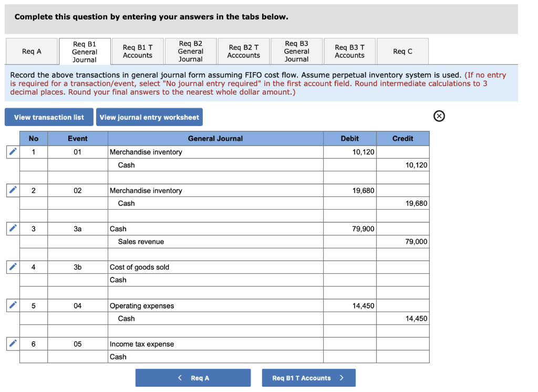
Task: Click the empty Debit cell for Cost of goods sold
Action: coord(349,267)
